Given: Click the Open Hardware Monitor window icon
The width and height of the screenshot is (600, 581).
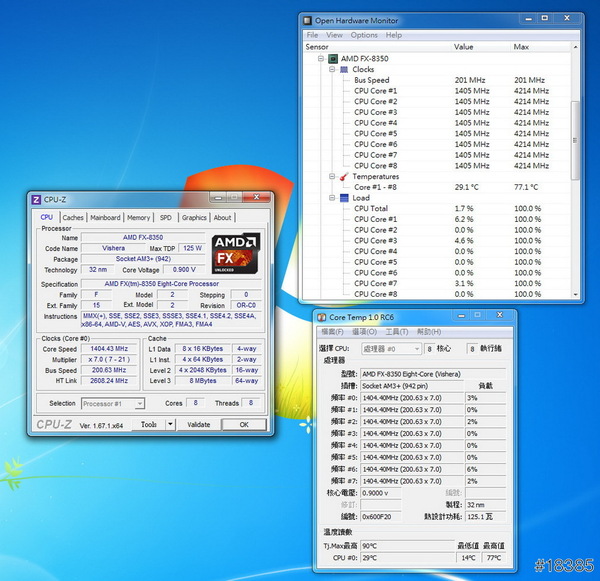Looking at the screenshot, I should tap(308, 20).
